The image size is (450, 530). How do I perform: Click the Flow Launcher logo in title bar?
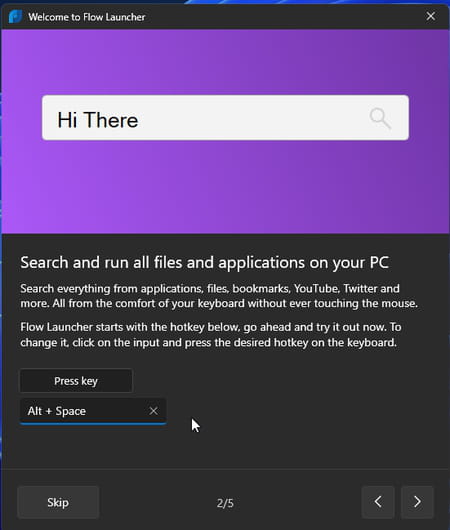coord(15,17)
